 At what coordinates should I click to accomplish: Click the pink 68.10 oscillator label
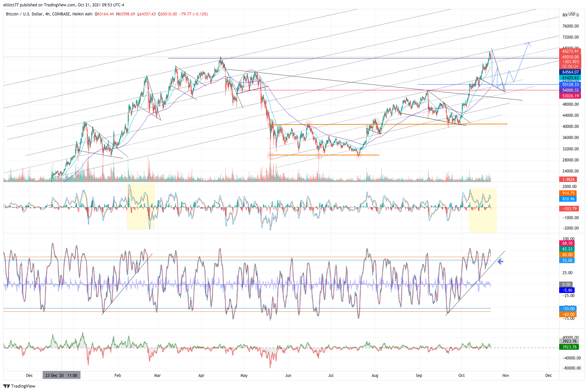[567, 243]
